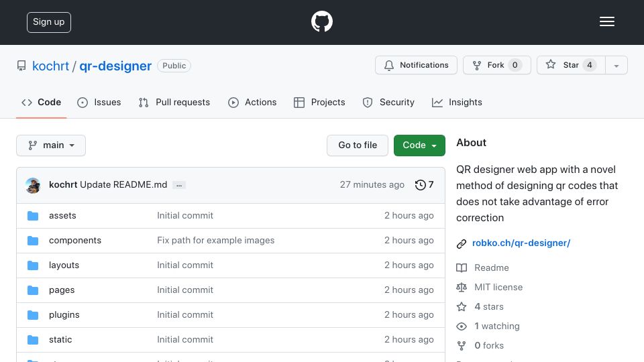Click the repository book icon beside kochrt
Viewport: 644px width, 362px height.
pos(21,66)
